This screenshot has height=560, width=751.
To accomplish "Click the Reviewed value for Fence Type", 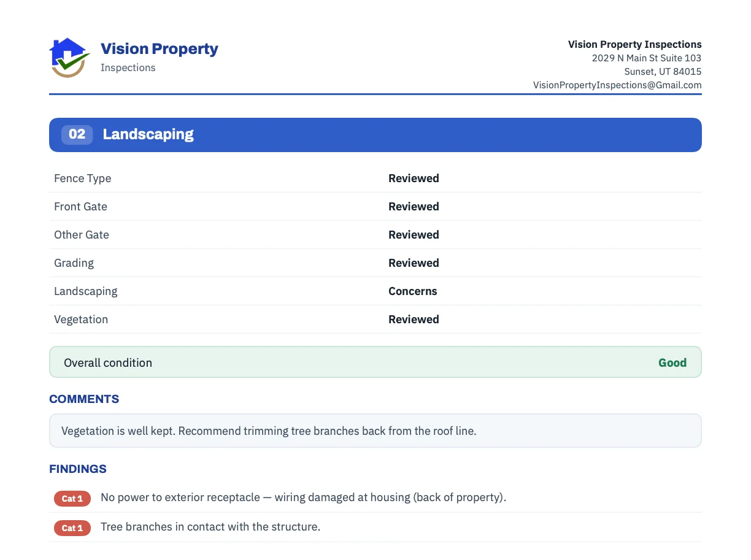I will (414, 178).
